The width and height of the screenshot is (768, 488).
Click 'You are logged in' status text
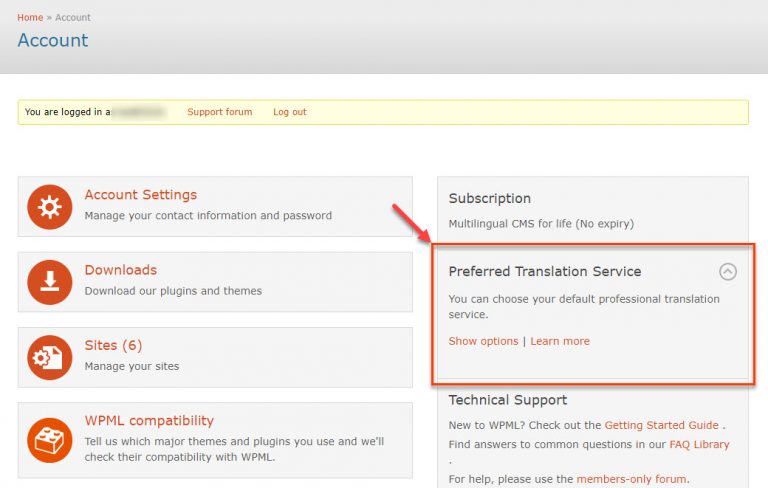click(67, 112)
